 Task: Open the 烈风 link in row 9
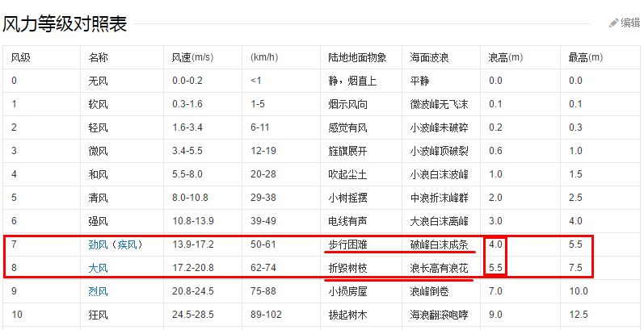pos(98,292)
